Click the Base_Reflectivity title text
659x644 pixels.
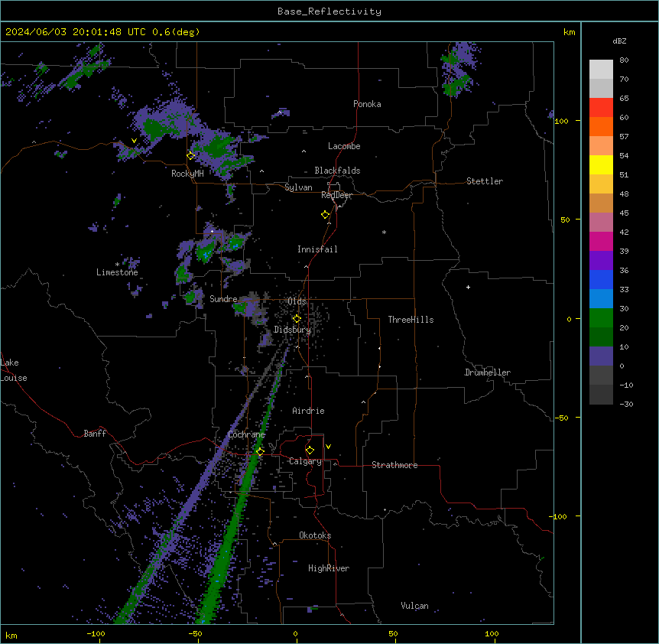tap(329, 11)
